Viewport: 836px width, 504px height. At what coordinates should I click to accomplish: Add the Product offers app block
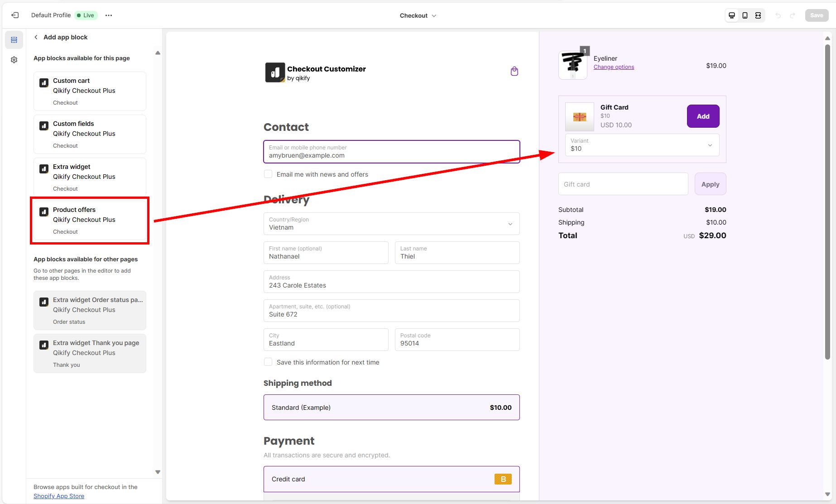point(90,220)
